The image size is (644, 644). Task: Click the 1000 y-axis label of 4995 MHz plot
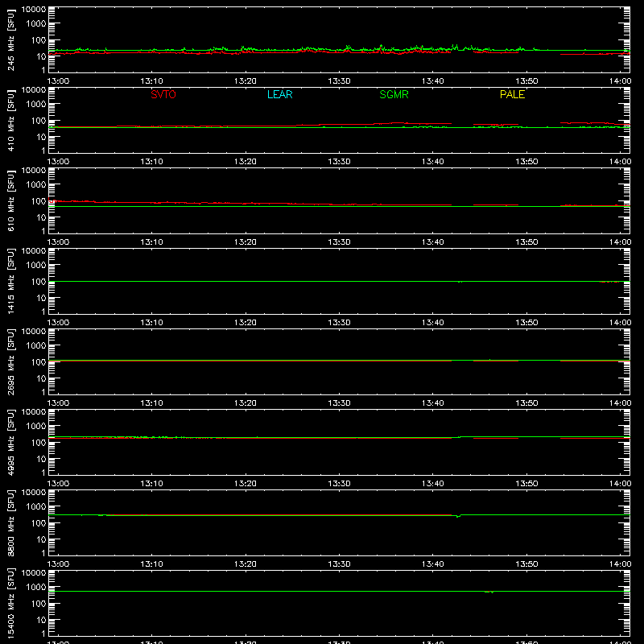[36, 427]
